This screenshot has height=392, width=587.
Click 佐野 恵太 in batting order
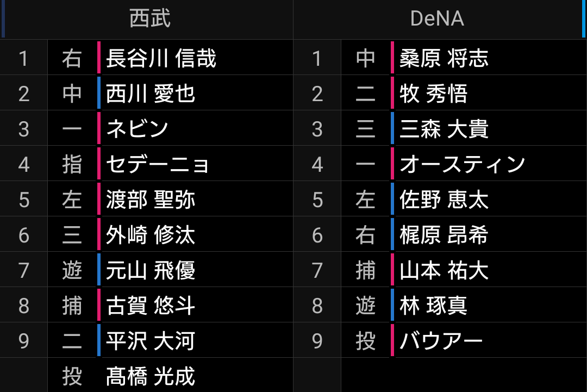[444, 200]
